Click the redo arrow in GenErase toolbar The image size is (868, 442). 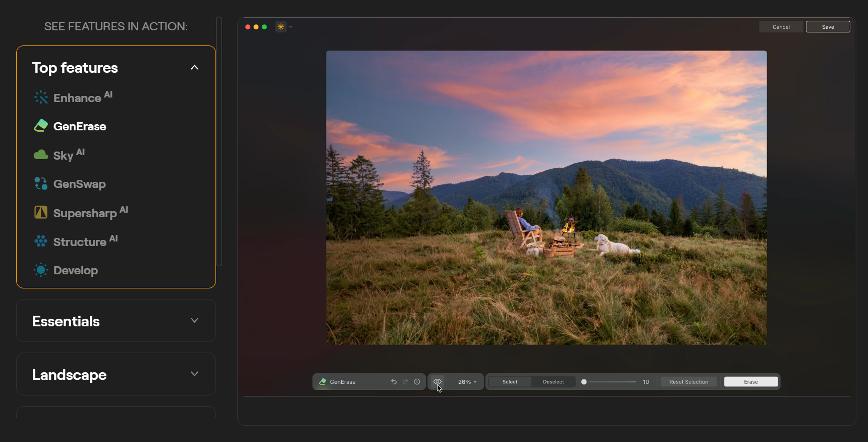click(405, 382)
